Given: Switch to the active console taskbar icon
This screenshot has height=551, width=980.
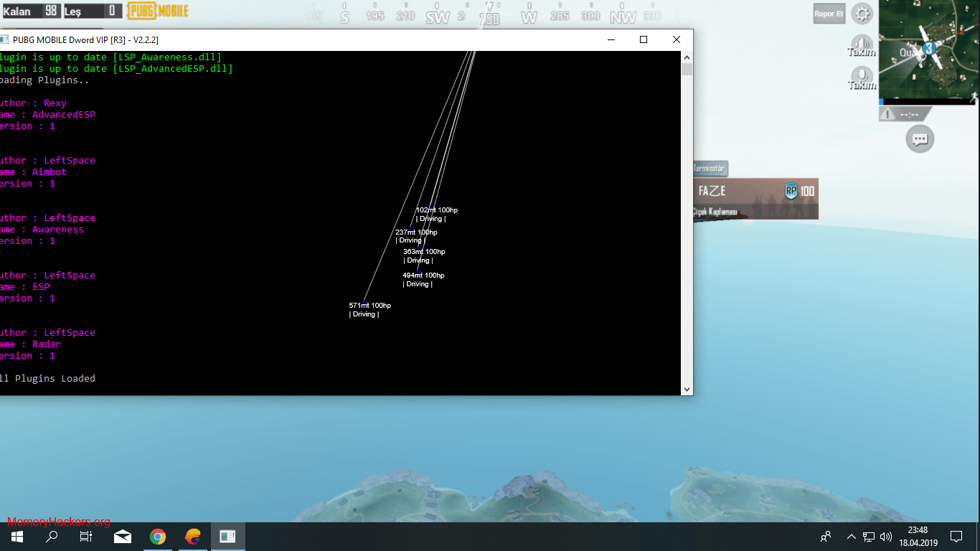Looking at the screenshot, I should [x=228, y=537].
